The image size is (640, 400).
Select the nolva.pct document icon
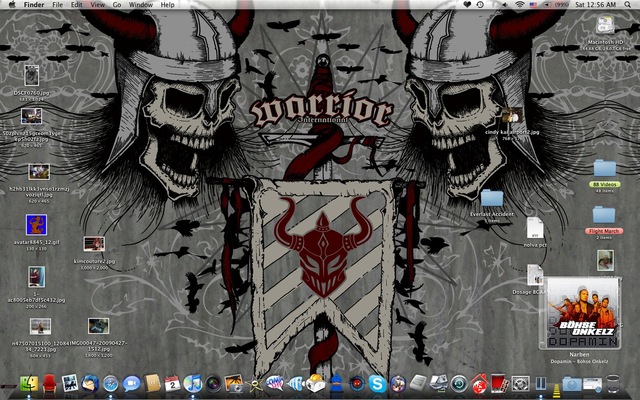pos(535,228)
